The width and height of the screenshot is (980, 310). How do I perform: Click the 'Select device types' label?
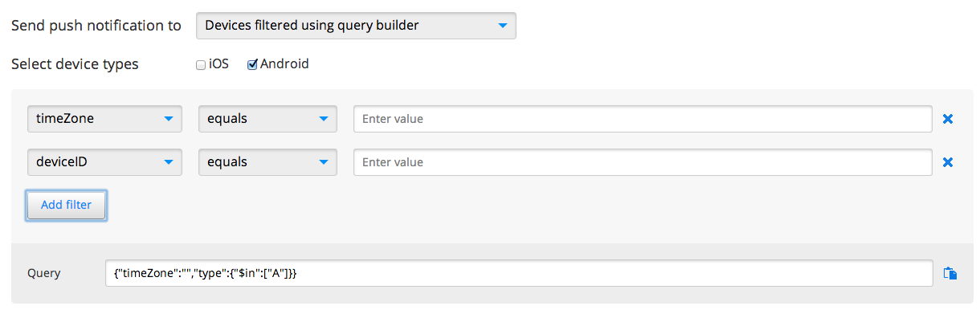75,64
